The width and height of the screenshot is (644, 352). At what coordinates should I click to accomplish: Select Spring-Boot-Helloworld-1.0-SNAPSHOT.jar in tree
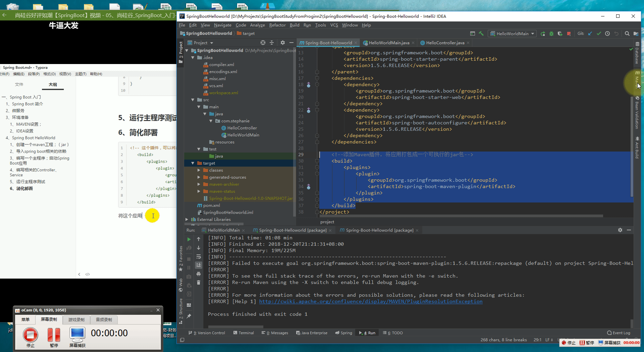[251, 198]
